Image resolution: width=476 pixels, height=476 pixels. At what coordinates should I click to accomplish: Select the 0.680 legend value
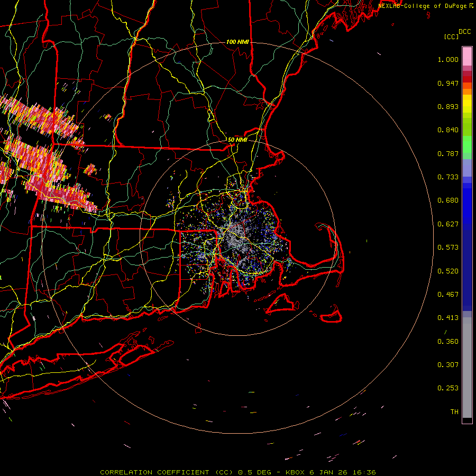pyautogui.click(x=448, y=200)
